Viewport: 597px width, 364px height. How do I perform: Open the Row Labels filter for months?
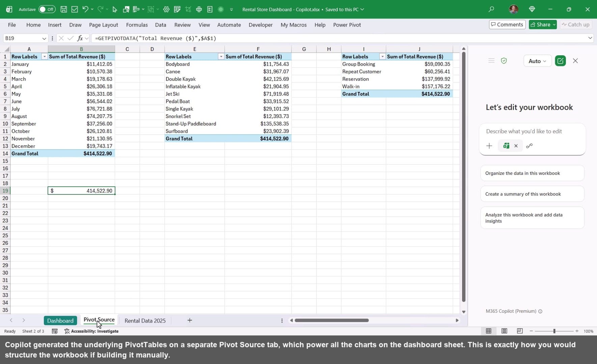(x=44, y=57)
